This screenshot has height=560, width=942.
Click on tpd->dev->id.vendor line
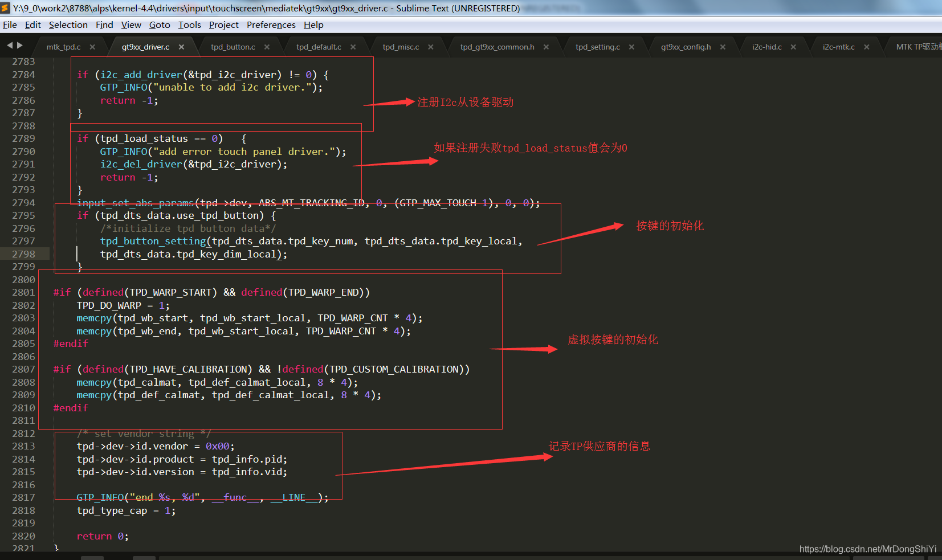[156, 446]
